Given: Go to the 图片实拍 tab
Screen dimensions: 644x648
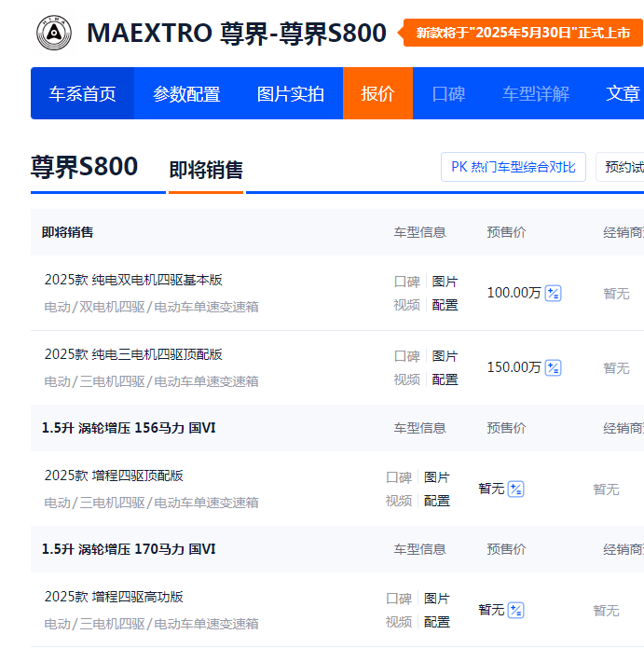Looking at the screenshot, I should pos(291,93).
